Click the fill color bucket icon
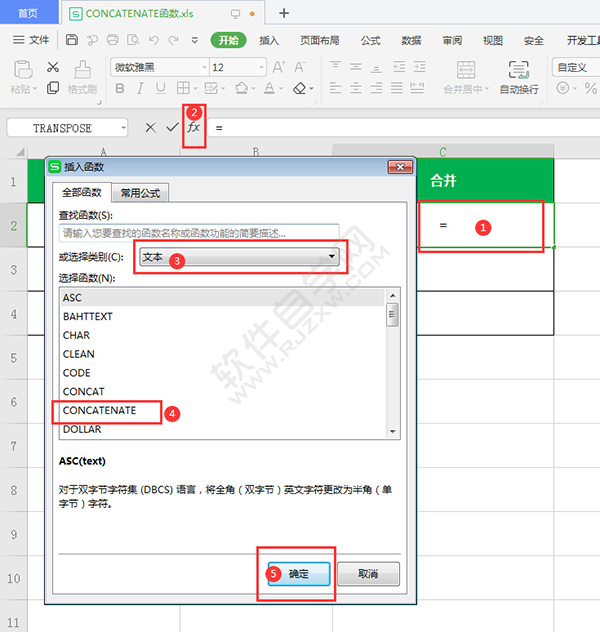 (241, 88)
